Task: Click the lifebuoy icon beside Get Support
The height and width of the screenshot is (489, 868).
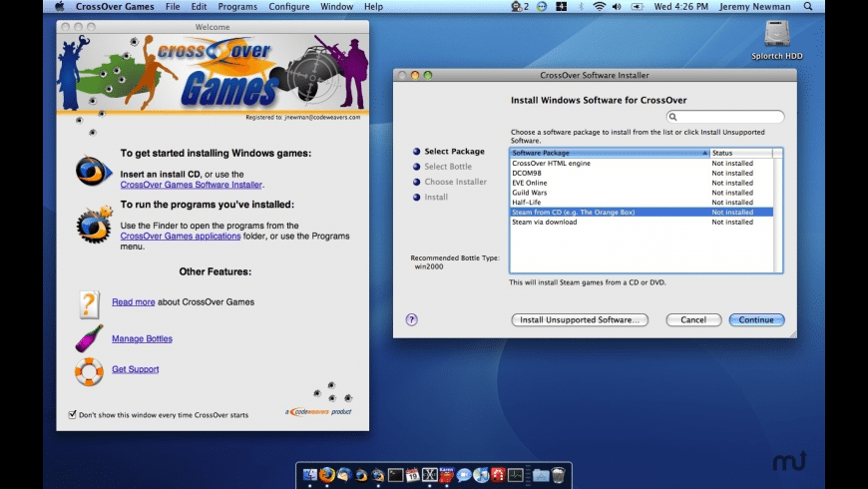Action: click(89, 370)
